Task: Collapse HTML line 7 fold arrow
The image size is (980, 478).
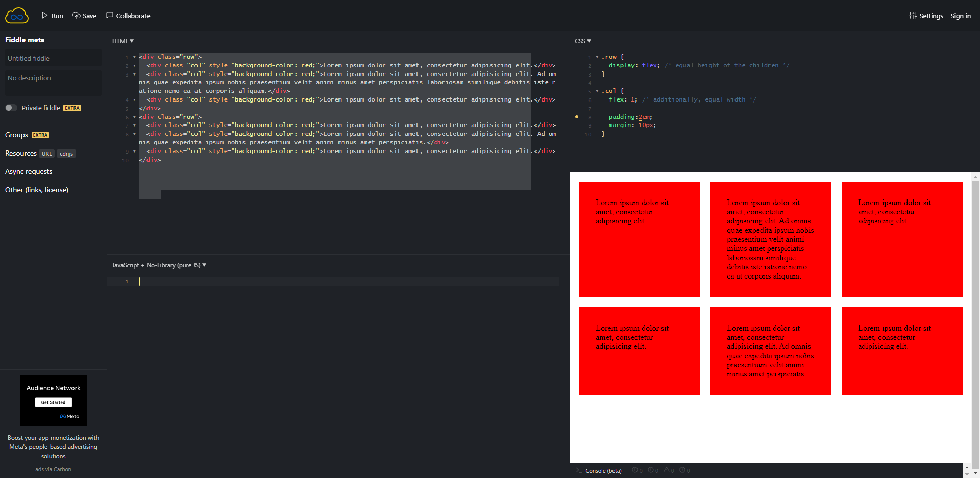Action: coord(134,125)
